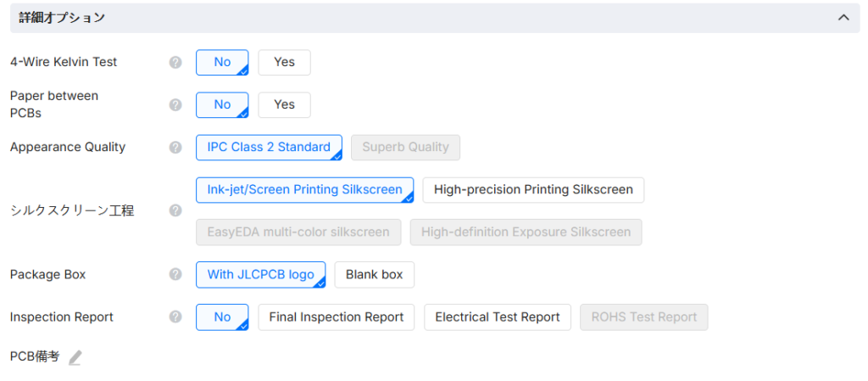
Task: Click help icon next to 4-Wire Kelvin Test
Action: (175, 62)
